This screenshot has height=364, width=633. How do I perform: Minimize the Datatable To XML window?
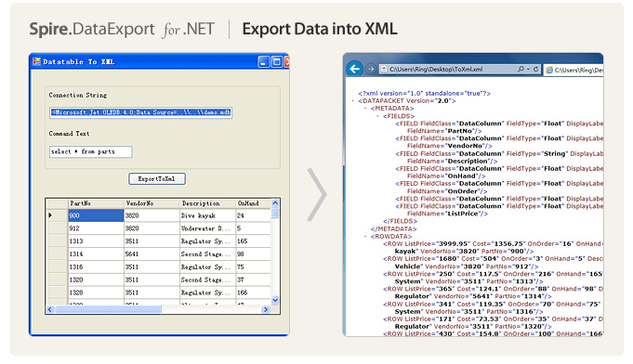(x=263, y=61)
